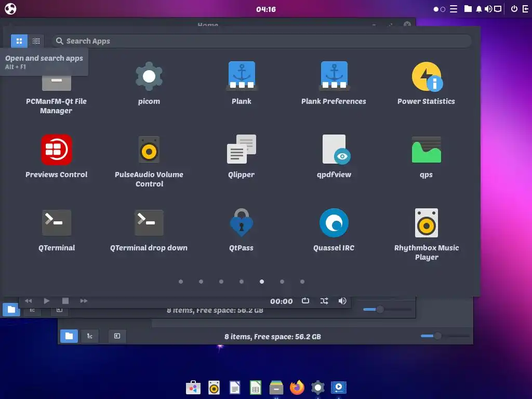The height and width of the screenshot is (399, 532).
Task: Open the Qlipper clipboard app
Action: pyautogui.click(x=241, y=157)
